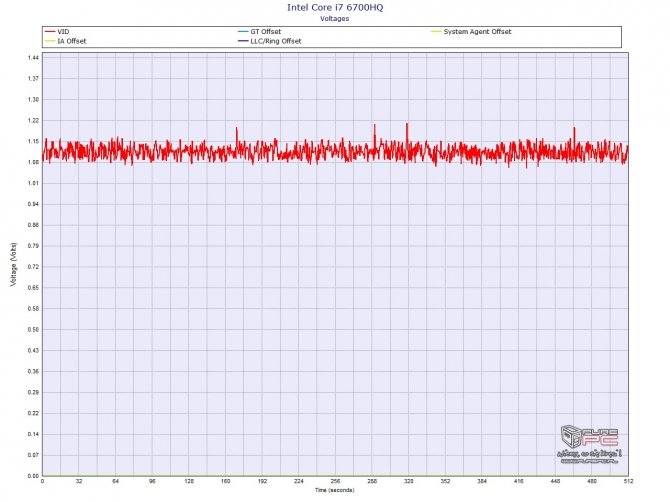
Task: Click the 384 tick on time axis
Action: pos(482,481)
